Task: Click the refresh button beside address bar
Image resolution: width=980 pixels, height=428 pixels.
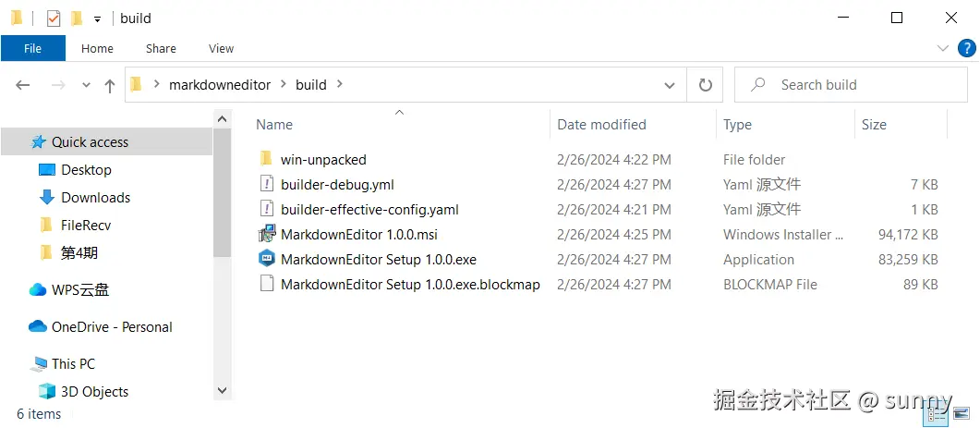Action: coord(706,84)
